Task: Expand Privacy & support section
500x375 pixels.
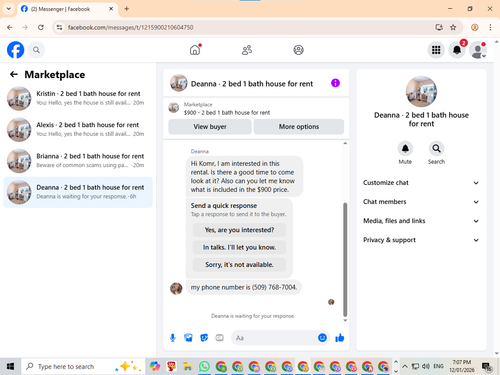Action: click(421, 240)
